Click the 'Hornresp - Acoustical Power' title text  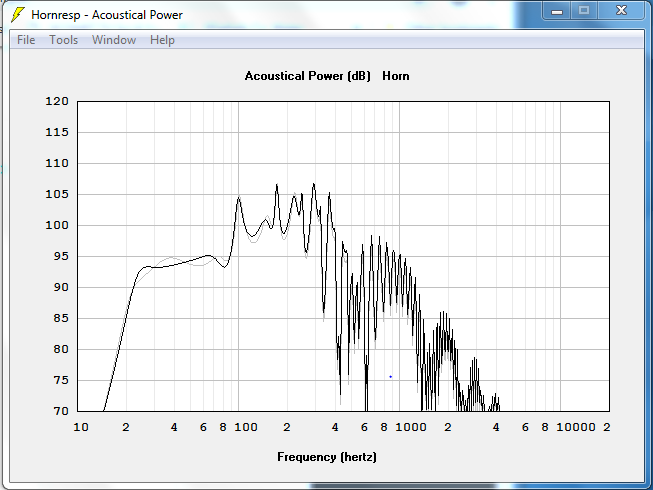tap(107, 15)
